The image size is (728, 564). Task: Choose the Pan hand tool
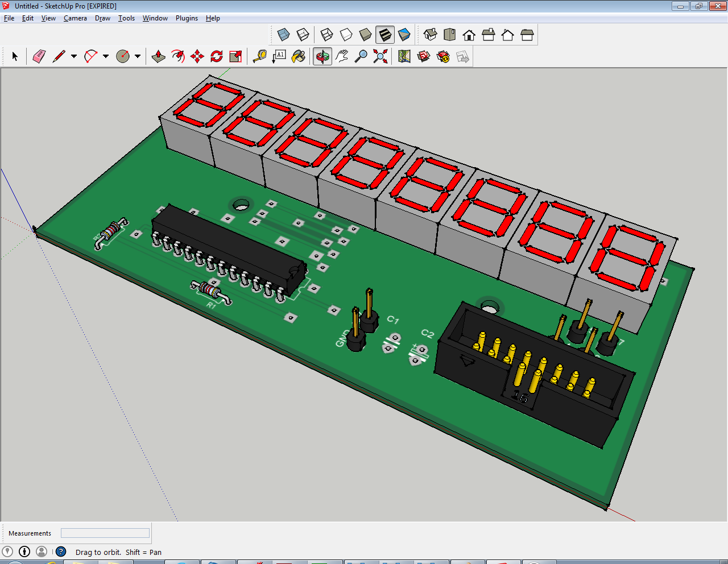tap(342, 56)
